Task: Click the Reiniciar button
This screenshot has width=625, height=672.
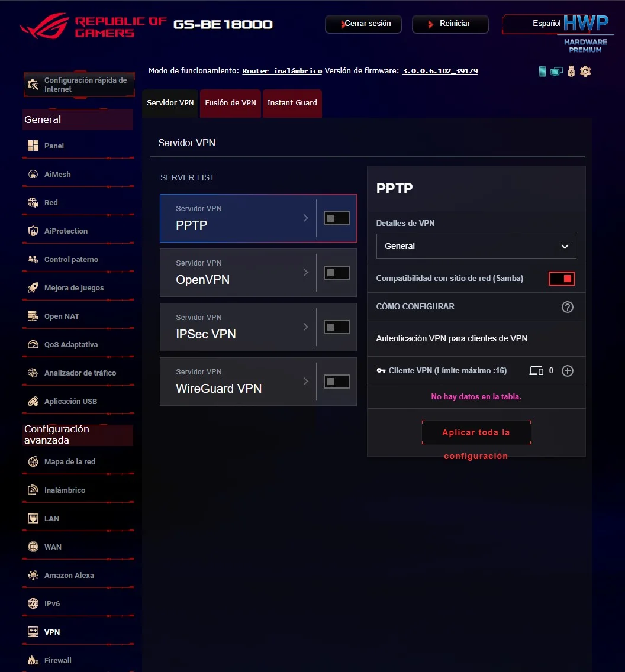Action: 450,24
